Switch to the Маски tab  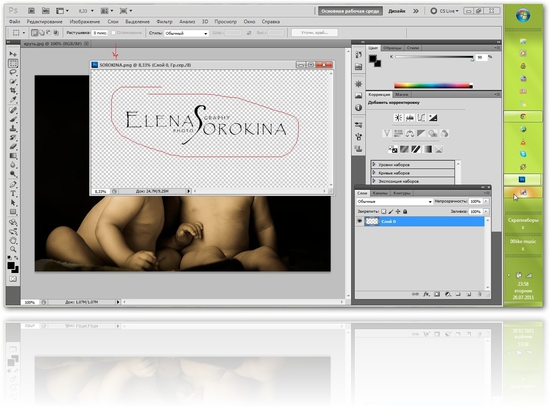click(402, 94)
